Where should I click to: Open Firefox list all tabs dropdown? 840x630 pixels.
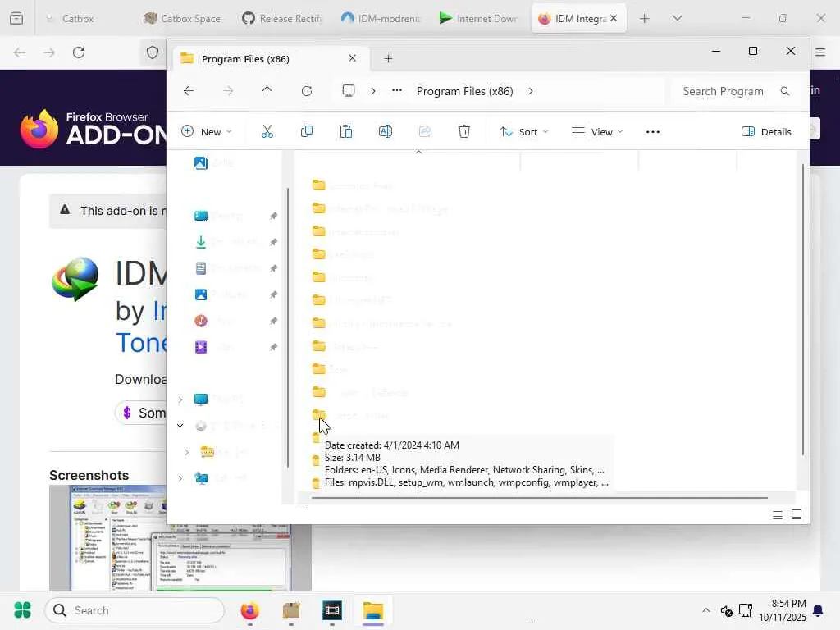coord(677,18)
